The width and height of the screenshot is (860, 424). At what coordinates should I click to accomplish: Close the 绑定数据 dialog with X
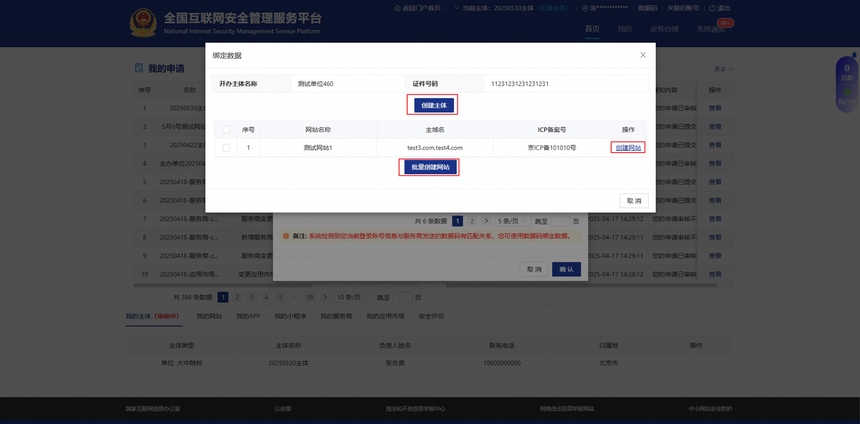click(643, 55)
